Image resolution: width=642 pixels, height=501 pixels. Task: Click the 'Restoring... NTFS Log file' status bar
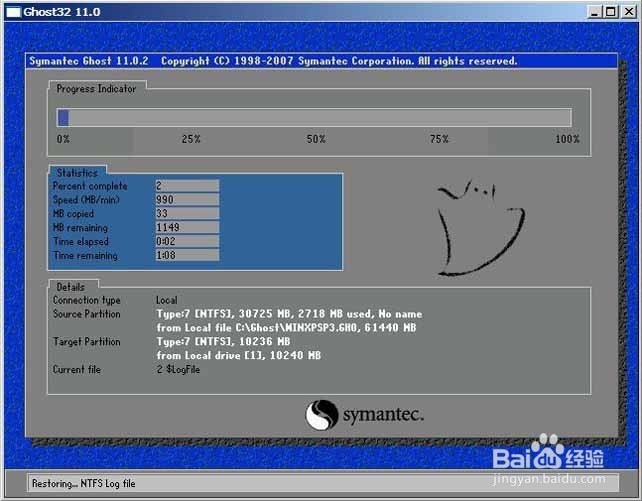[x=323, y=483]
